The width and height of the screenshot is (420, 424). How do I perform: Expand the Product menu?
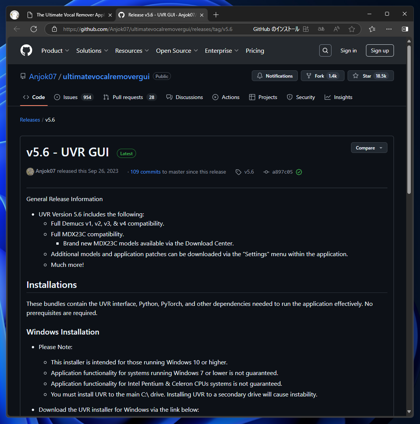(x=55, y=51)
